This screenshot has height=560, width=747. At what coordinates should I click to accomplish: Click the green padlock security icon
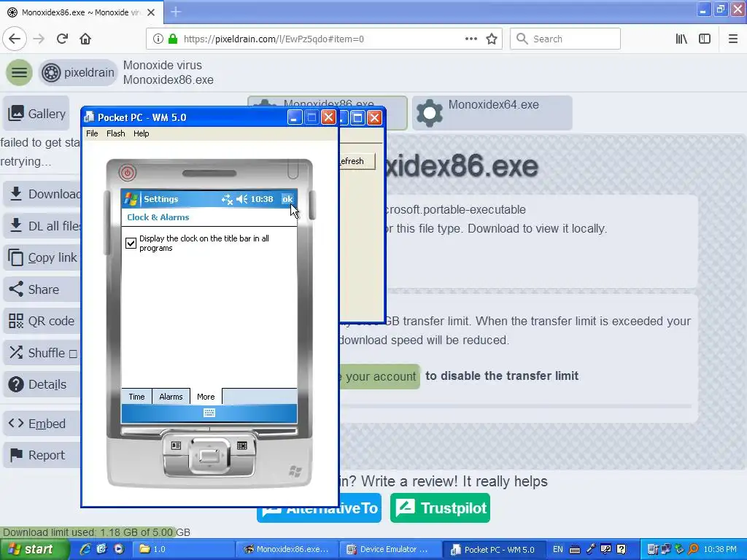pyautogui.click(x=173, y=39)
